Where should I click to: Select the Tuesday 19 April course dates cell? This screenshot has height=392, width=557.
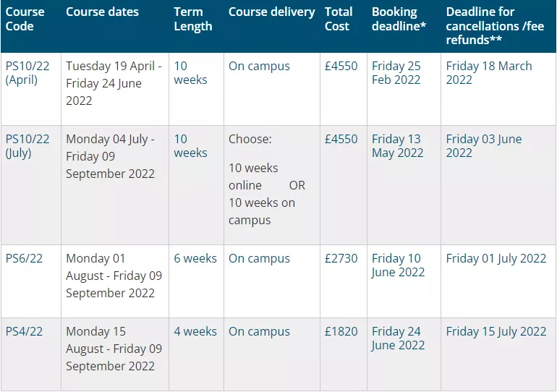(114, 83)
